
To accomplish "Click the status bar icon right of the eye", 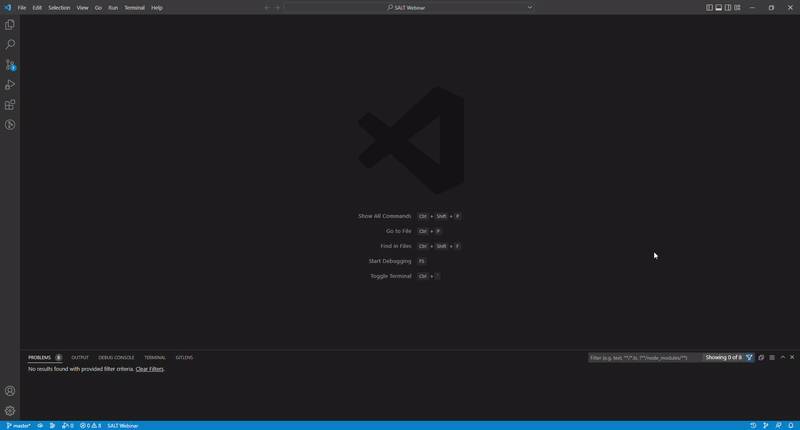I will [52, 425].
